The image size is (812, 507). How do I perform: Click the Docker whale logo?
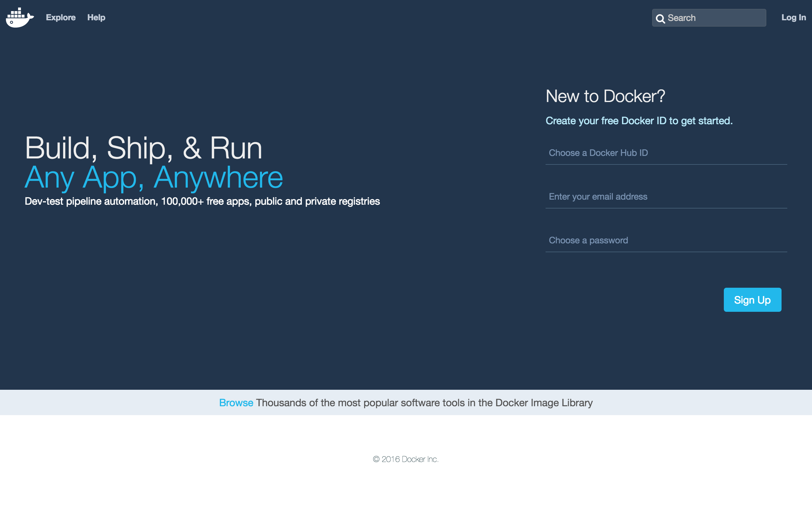19,17
